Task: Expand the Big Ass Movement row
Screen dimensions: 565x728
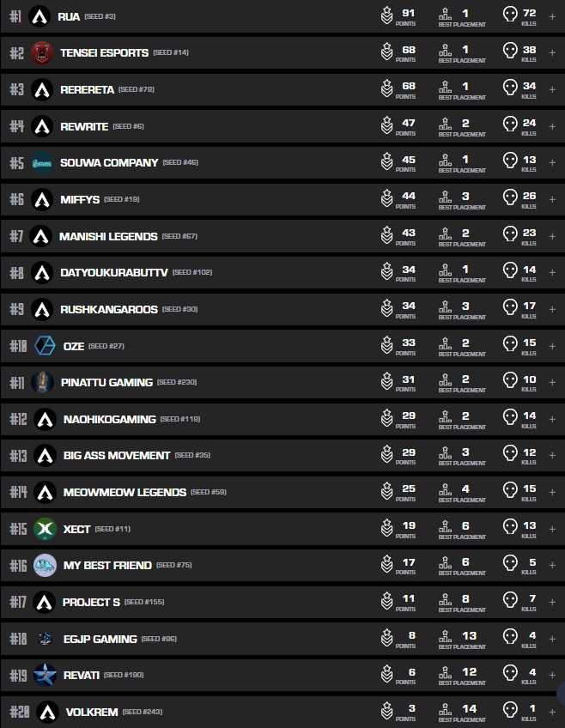Action: click(552, 456)
